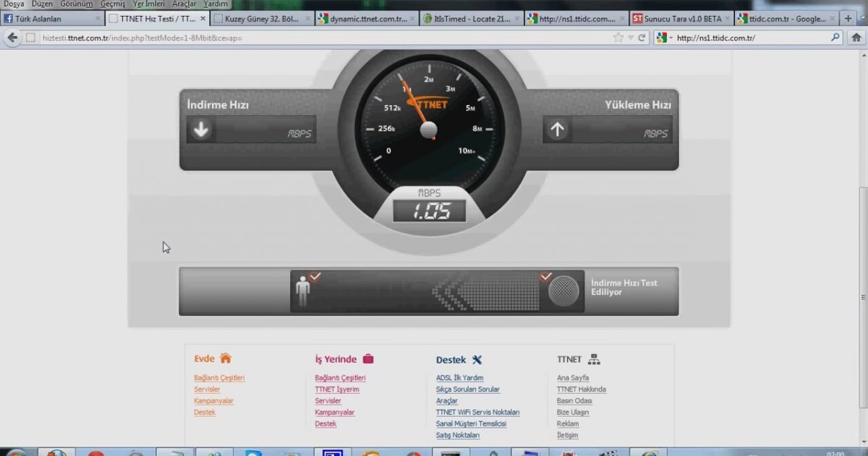Close the ttidc.com.tr - Google tab
Screen dimensions: 868x456
coord(832,19)
